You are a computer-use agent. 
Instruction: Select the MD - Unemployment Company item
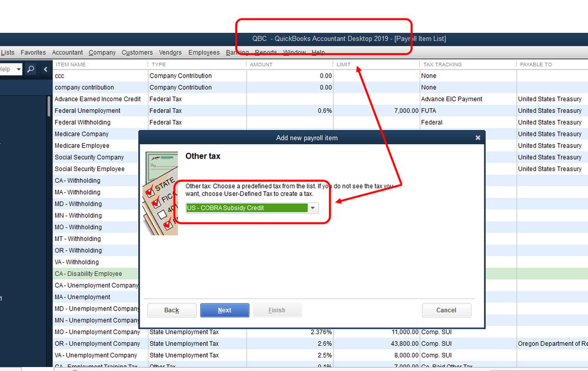(97, 309)
